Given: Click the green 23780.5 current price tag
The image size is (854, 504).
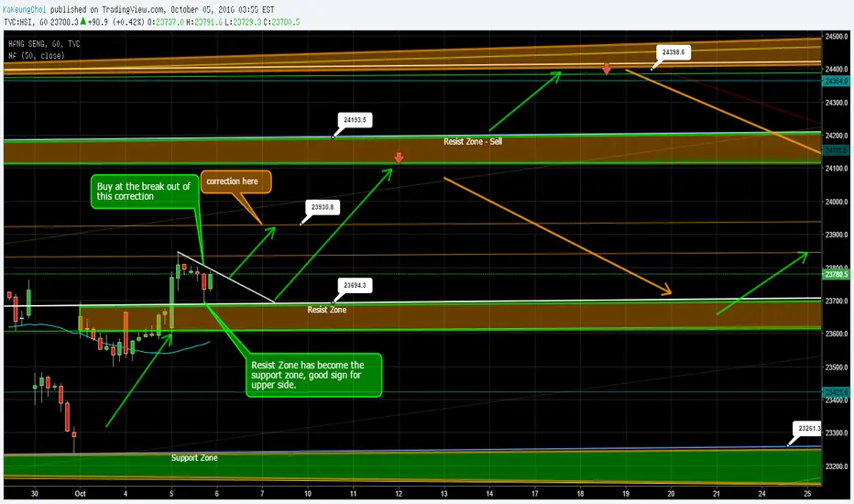Looking at the screenshot, I should (836, 275).
